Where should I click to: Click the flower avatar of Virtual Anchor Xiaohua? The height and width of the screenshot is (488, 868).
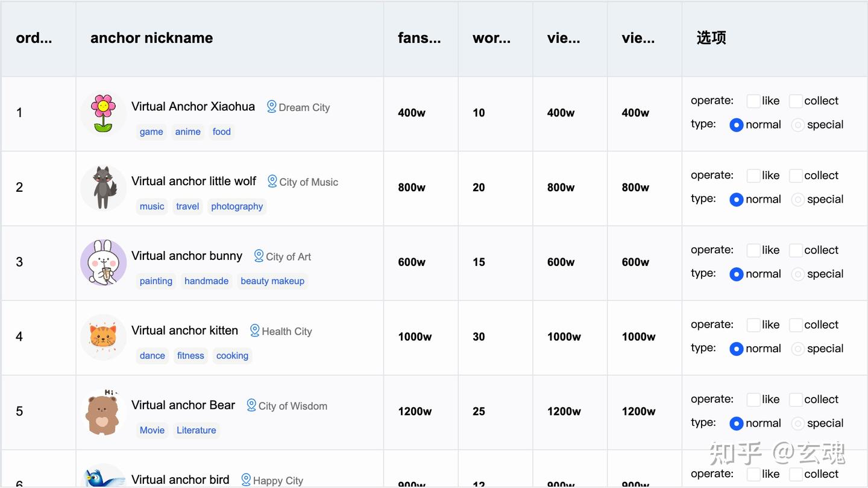point(103,113)
